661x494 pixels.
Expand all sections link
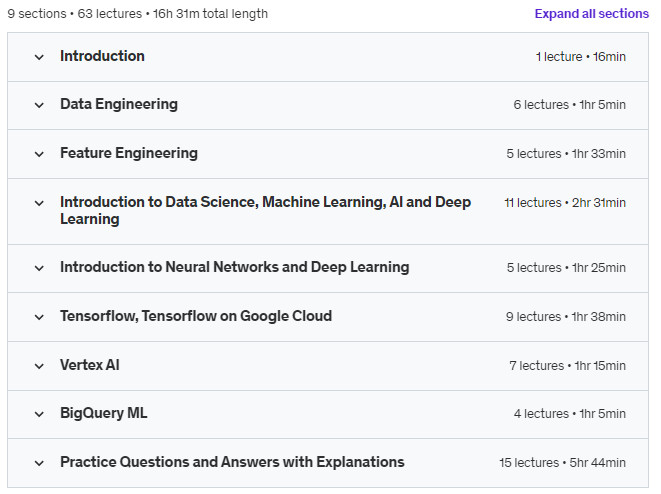pos(591,14)
